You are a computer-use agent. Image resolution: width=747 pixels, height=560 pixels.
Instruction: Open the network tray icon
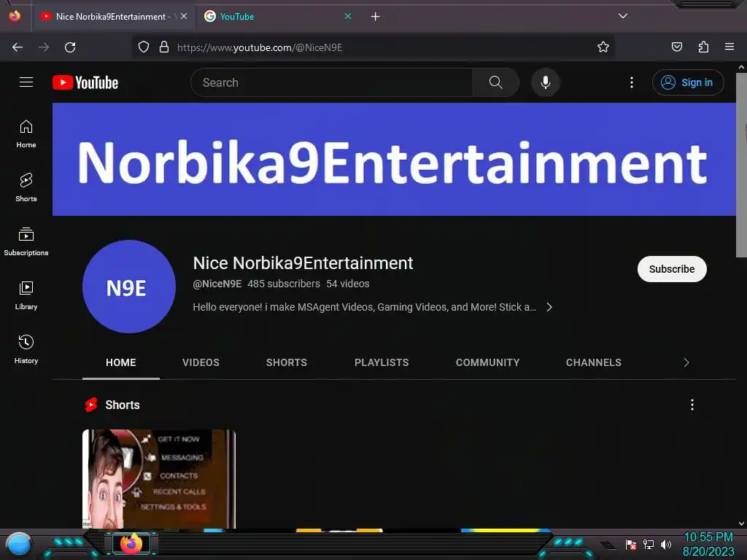point(649,544)
